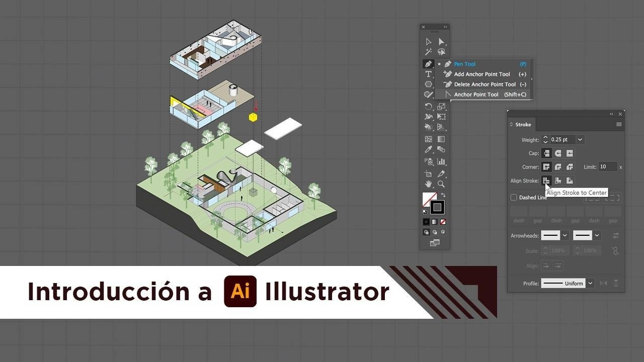Select the Hand tool

pos(428,184)
